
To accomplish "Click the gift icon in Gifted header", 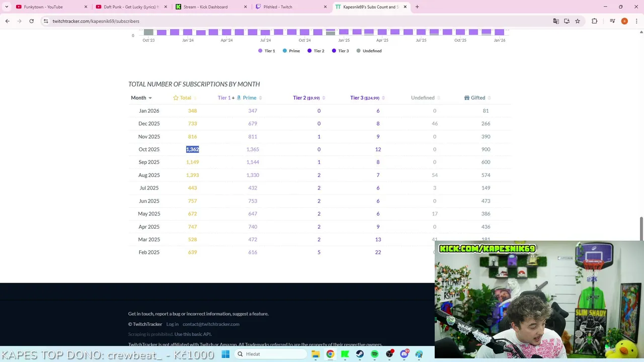I will pos(467,98).
